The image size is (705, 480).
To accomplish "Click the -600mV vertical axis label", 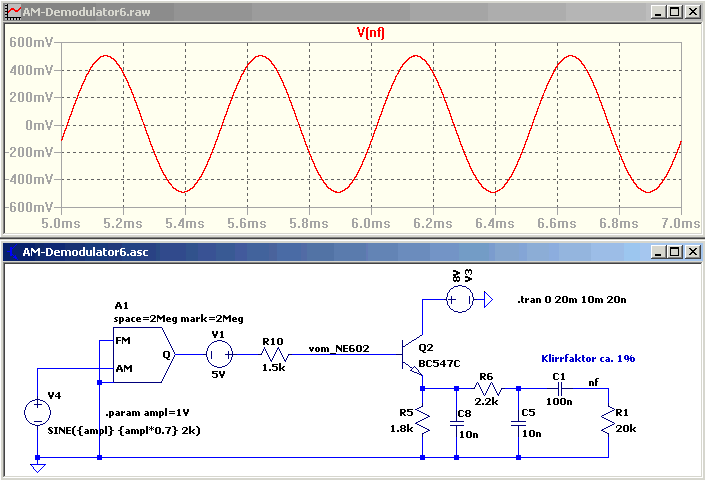I will pos(29,207).
